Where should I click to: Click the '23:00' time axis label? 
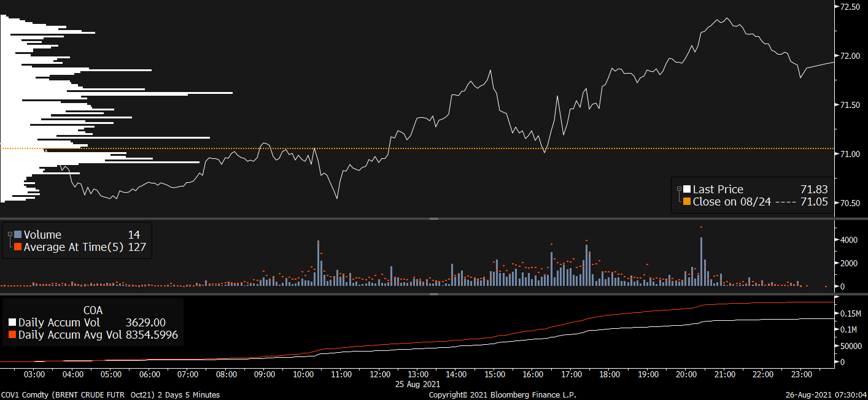(802, 374)
